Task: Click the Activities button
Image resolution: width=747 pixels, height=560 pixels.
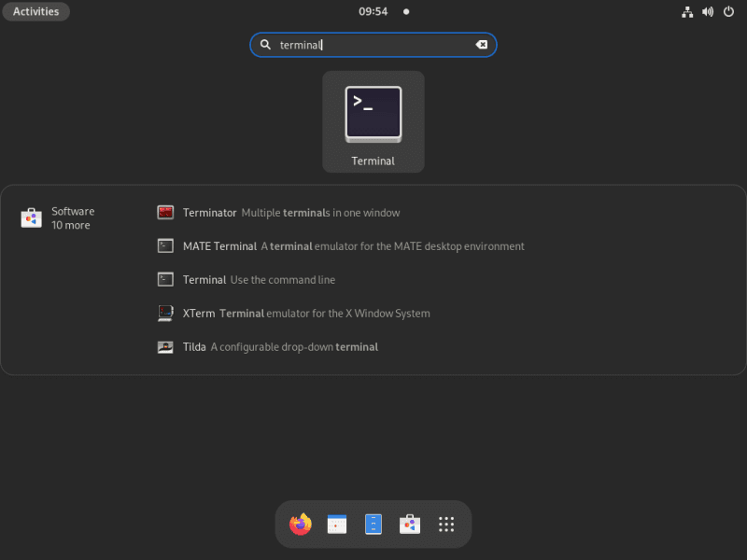Action: click(x=35, y=12)
